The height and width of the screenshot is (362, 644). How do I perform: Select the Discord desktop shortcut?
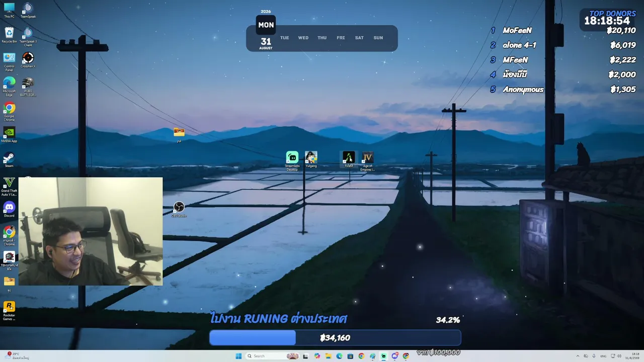(x=9, y=209)
